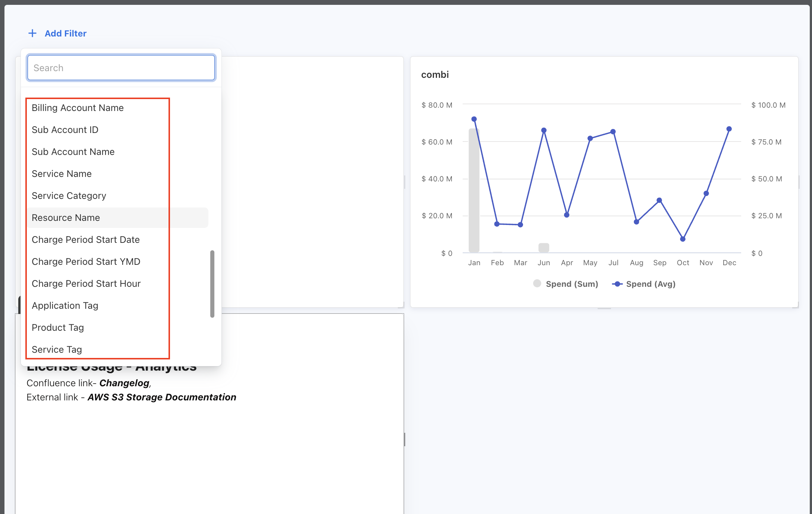Select Sub Account ID filter option

coord(65,130)
